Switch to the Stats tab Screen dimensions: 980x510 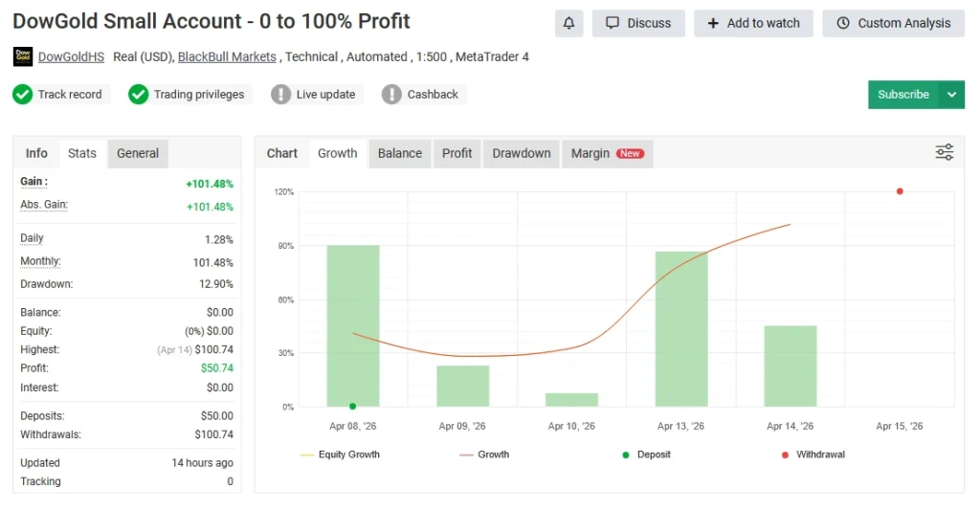(82, 153)
